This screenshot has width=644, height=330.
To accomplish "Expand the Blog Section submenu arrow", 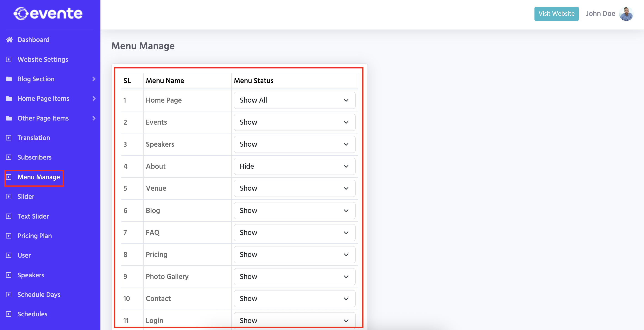I will pos(94,79).
